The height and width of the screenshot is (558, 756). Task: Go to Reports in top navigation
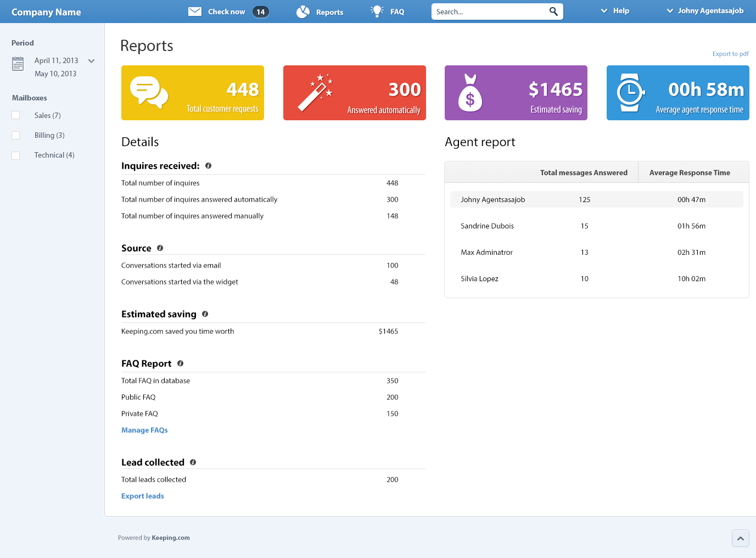click(329, 12)
